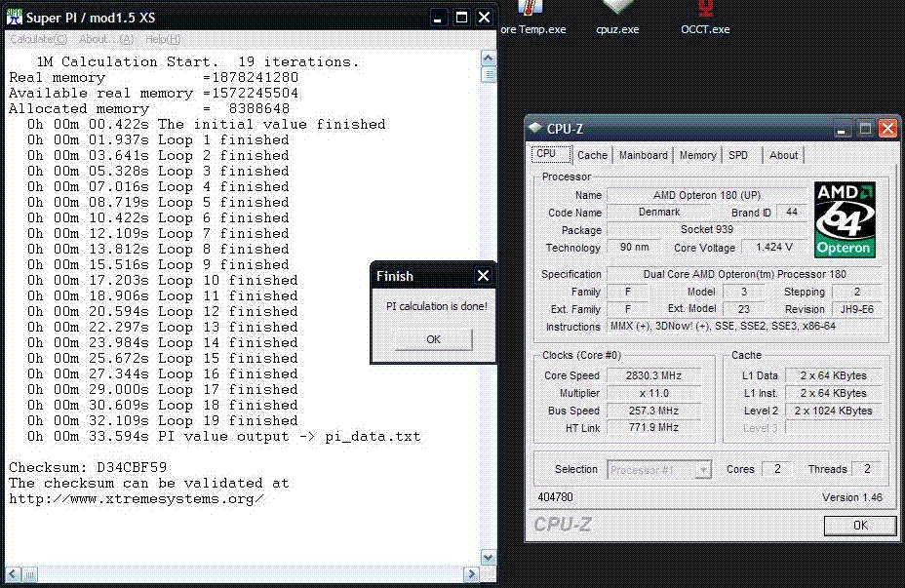Open the About menu in Super PI

click(106, 39)
